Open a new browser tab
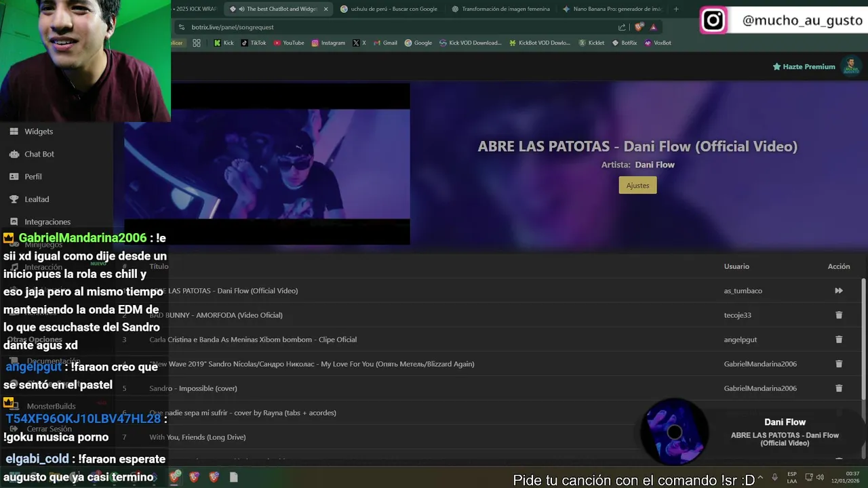 [x=675, y=9]
